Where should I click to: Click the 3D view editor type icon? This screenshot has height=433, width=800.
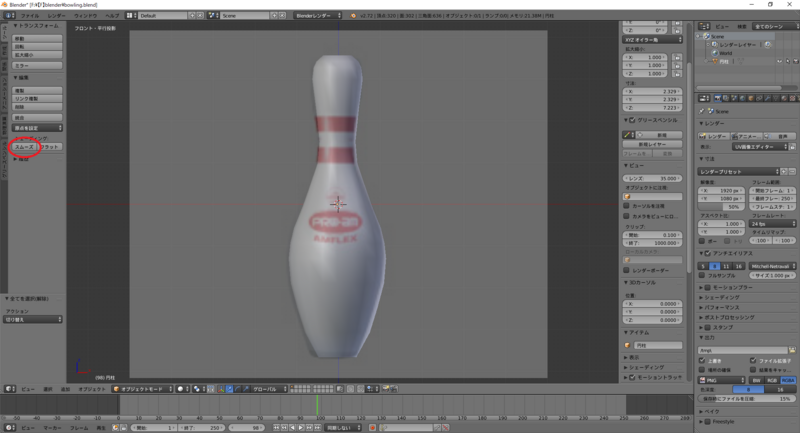click(x=9, y=389)
